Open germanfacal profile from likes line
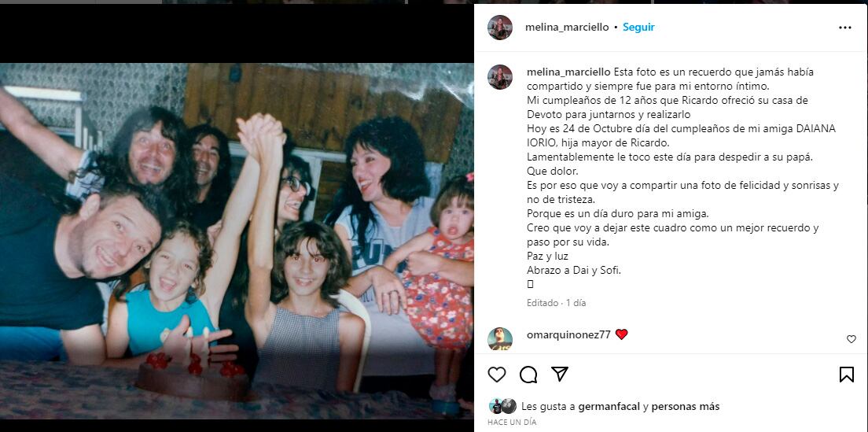The height and width of the screenshot is (432, 868). click(609, 407)
